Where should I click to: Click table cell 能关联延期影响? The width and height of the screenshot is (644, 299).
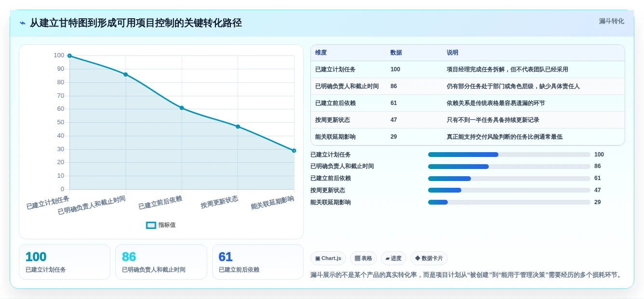tap(335, 137)
